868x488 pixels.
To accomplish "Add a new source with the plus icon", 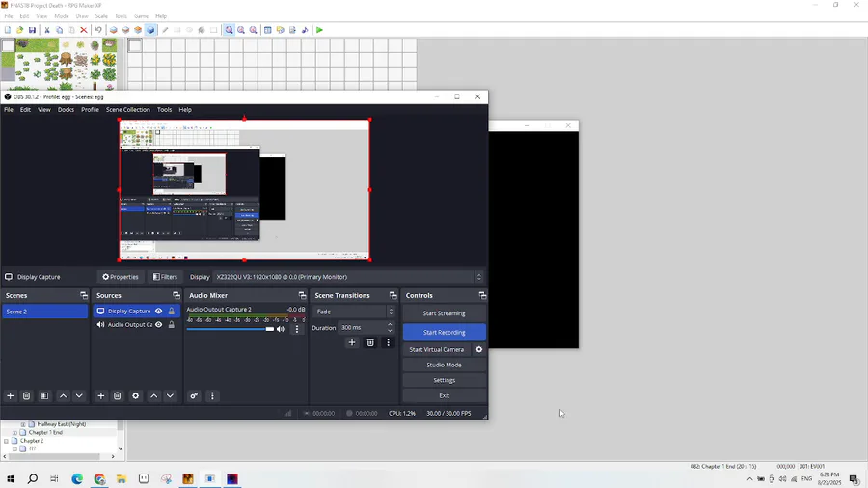I will (100, 395).
